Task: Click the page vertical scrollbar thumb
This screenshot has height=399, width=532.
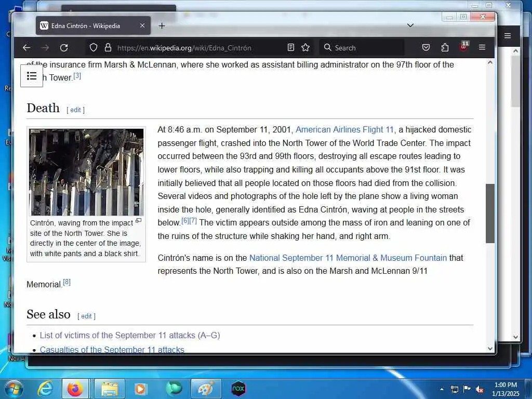Action: click(x=490, y=213)
